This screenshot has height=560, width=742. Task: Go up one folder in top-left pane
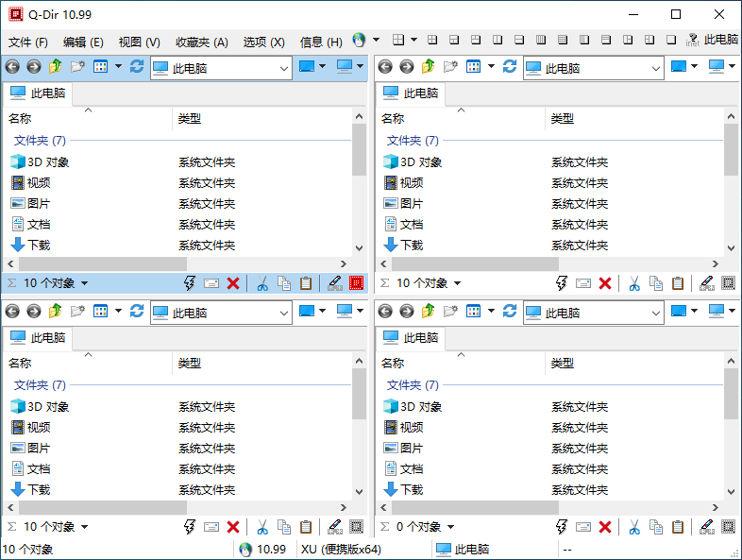click(56, 67)
